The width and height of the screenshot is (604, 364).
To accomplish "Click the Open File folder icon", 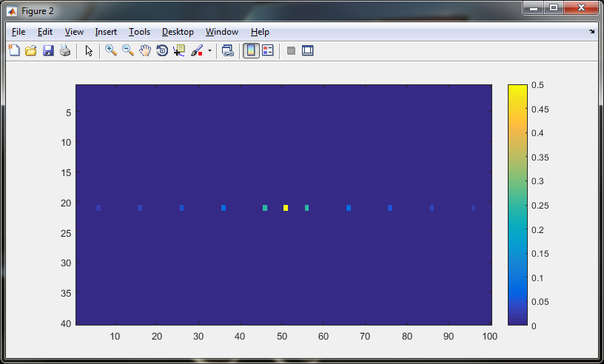I will pos(31,50).
